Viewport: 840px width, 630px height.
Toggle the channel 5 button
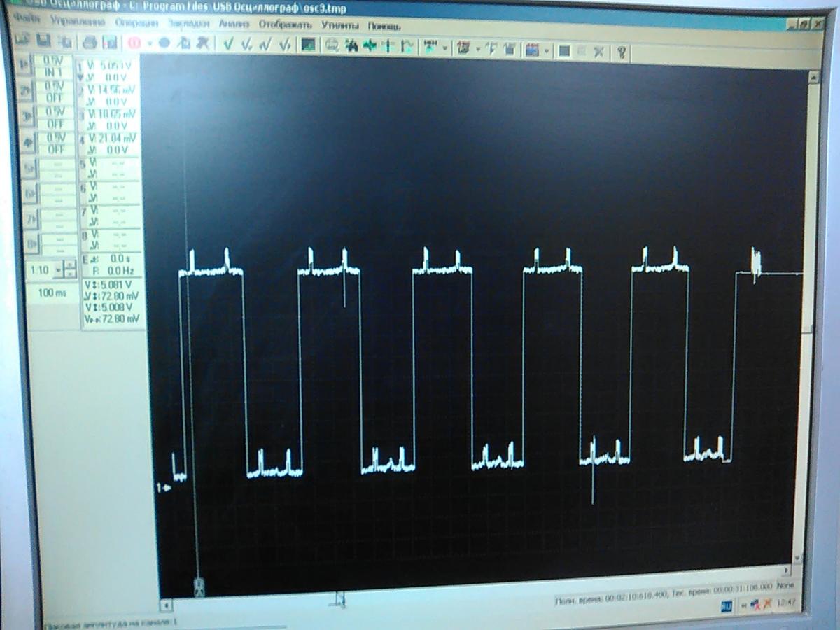point(29,168)
